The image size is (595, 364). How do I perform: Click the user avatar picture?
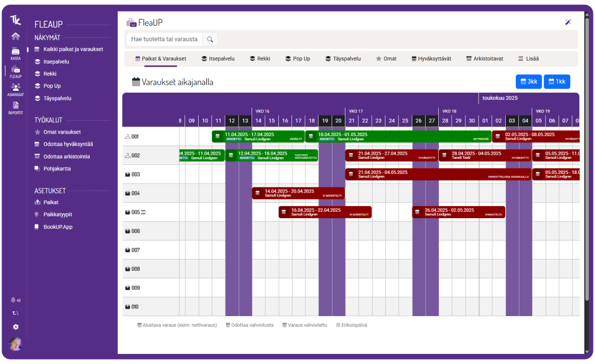pyautogui.click(x=16, y=344)
